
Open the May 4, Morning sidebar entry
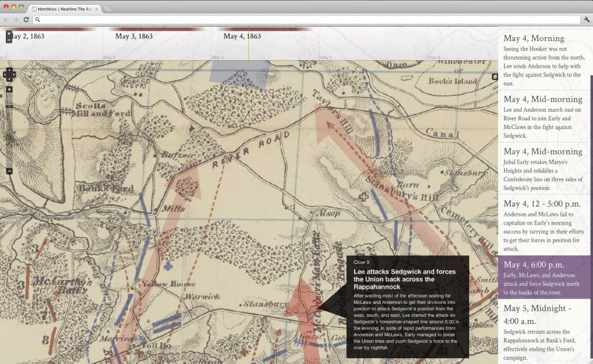544,60
